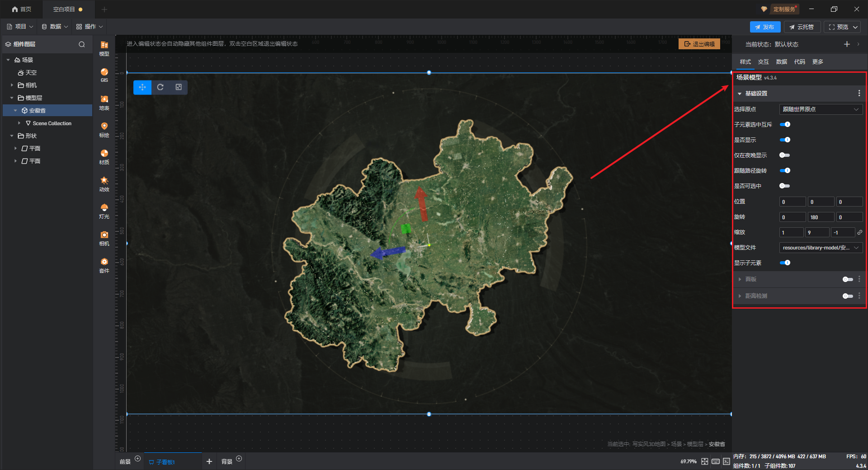Screen dimensions: 868x470
Task: Select the 灯光 lighting icon
Action: [104, 211]
